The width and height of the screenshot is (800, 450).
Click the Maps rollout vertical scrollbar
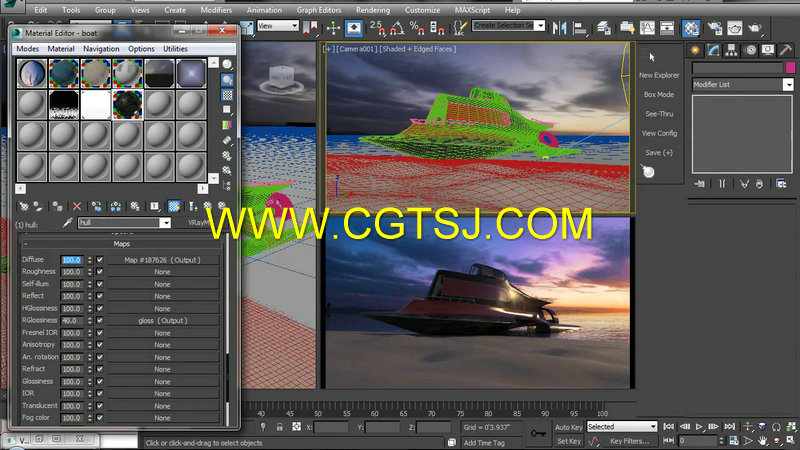tap(228, 328)
